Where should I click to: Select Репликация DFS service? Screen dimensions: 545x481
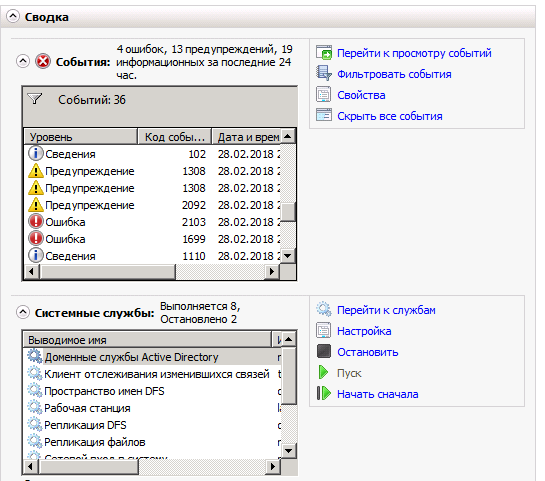153,425
